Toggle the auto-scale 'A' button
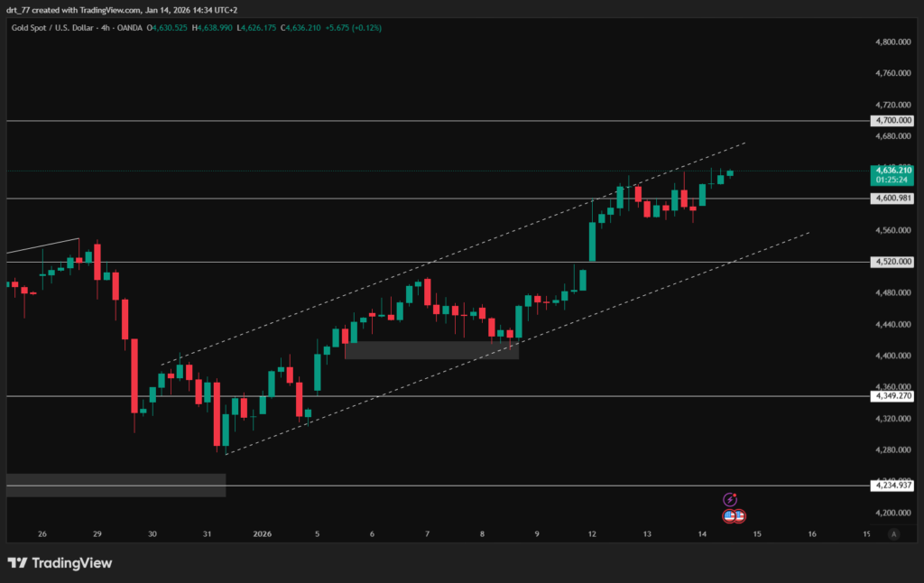Screen dimensions: 924x583 (893, 534)
